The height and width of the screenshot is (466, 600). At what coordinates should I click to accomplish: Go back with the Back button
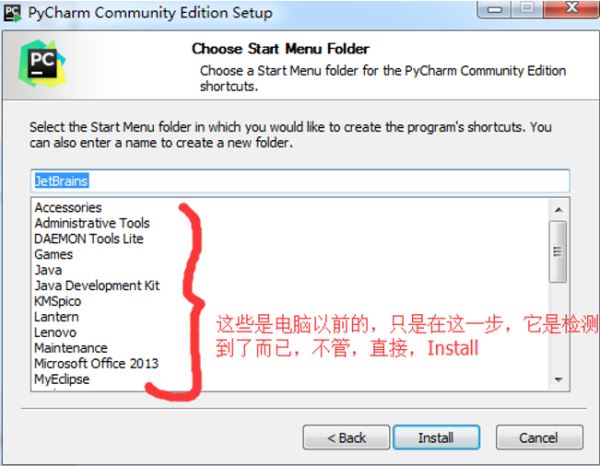346,437
